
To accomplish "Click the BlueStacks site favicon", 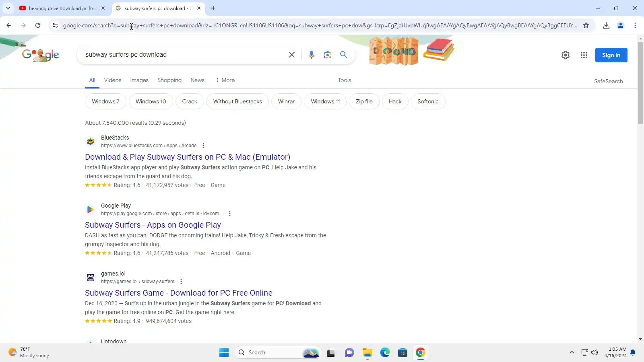I will point(91,142).
